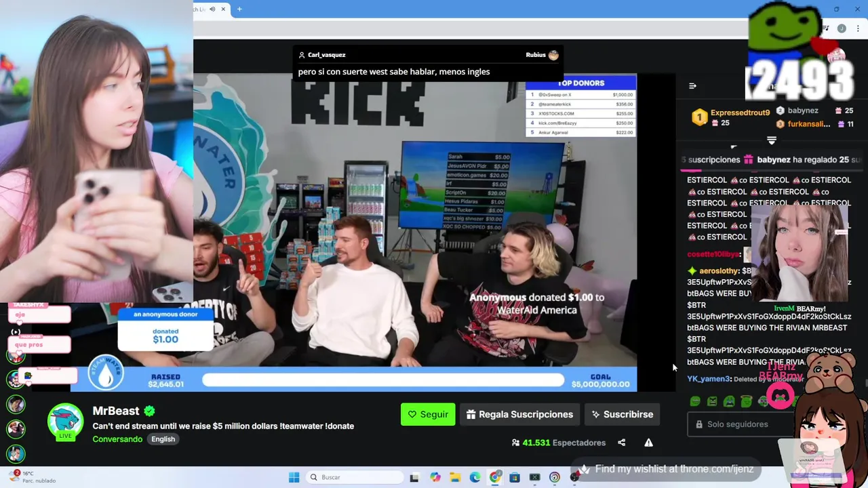Image resolution: width=868 pixels, height=488 pixels.
Task: Open the MrBeast channel name
Action: click(x=116, y=411)
